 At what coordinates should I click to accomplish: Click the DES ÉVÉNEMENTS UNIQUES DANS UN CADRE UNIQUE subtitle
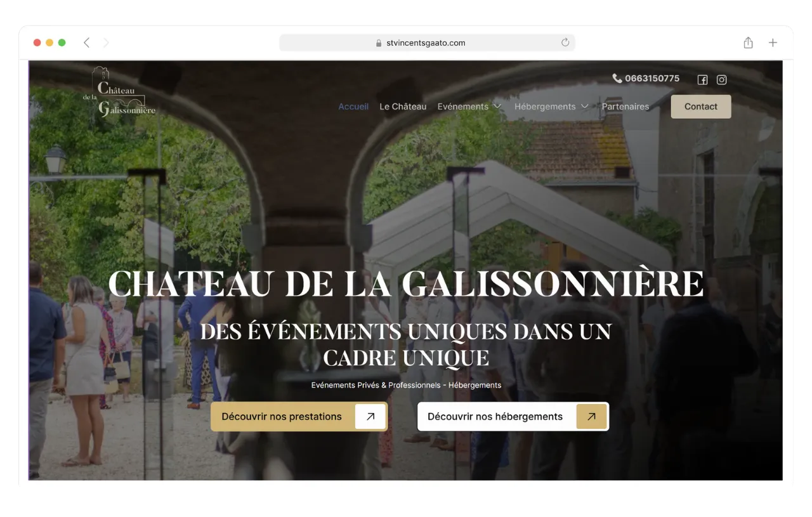(406, 344)
